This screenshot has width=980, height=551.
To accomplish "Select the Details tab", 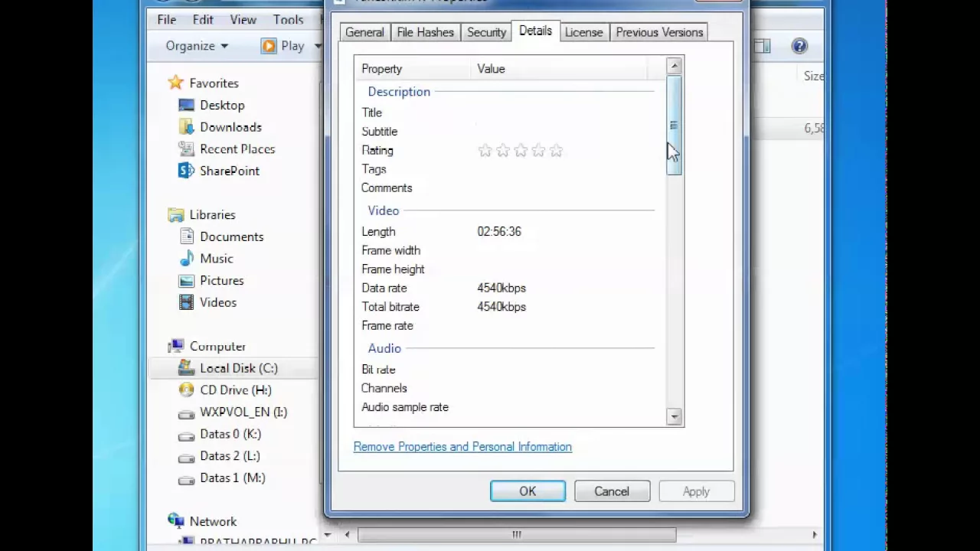I will pos(535,31).
